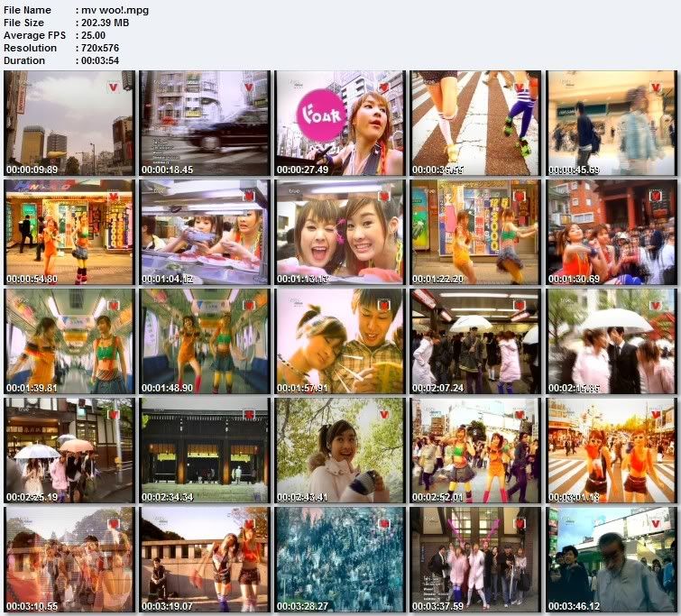
Task: Select the white umbrella frame with man in suit
Action: pyautogui.click(x=612, y=342)
